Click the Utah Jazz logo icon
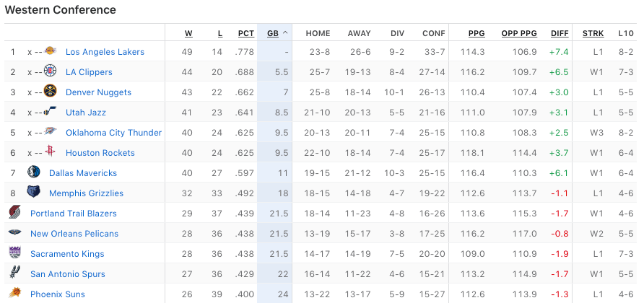The image size is (644, 303). point(50,112)
